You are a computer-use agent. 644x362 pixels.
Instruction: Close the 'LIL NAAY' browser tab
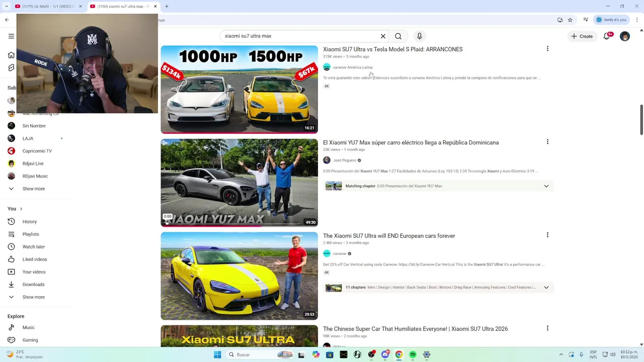click(80, 6)
